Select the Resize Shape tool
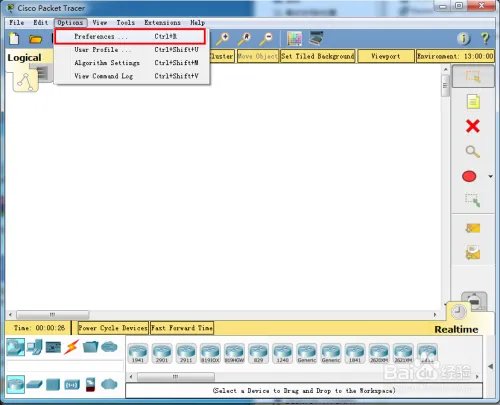The width and height of the screenshot is (500, 405). point(473,200)
